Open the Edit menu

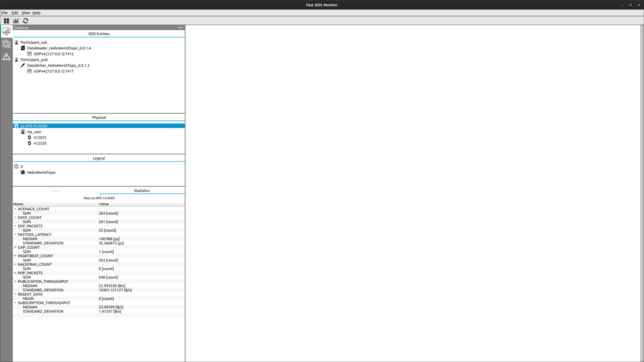click(15, 13)
